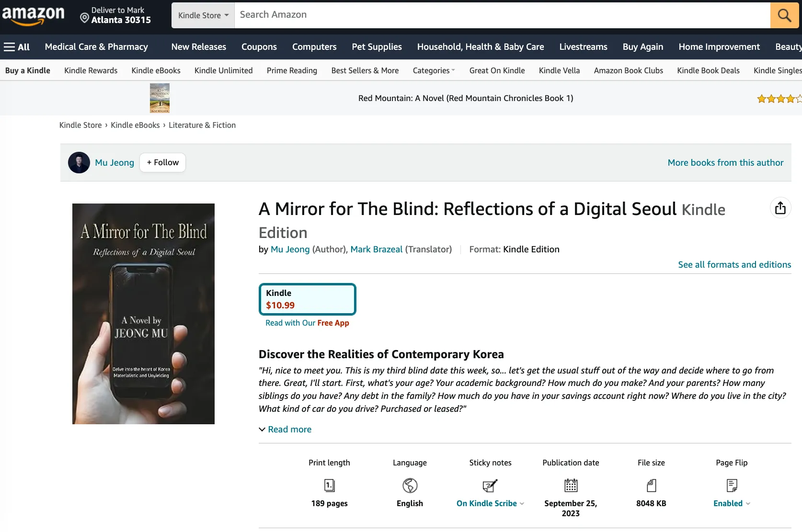The image size is (802, 532).
Task: Open Medical Care & Pharmacy menu
Action: 96,47
